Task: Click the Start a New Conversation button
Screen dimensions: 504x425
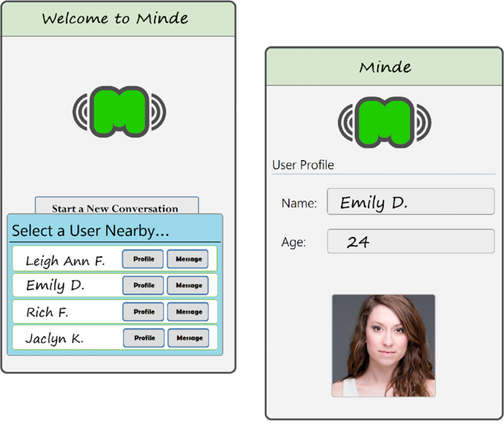Action: pyautogui.click(x=116, y=206)
